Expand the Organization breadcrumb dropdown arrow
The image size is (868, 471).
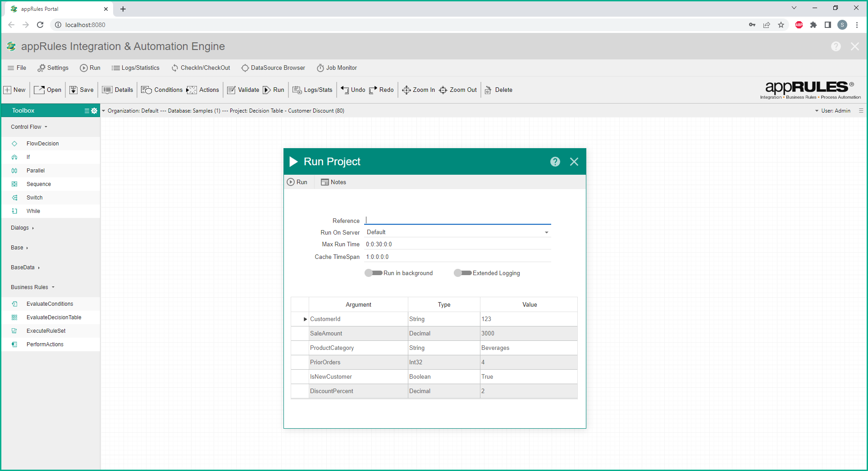click(104, 111)
